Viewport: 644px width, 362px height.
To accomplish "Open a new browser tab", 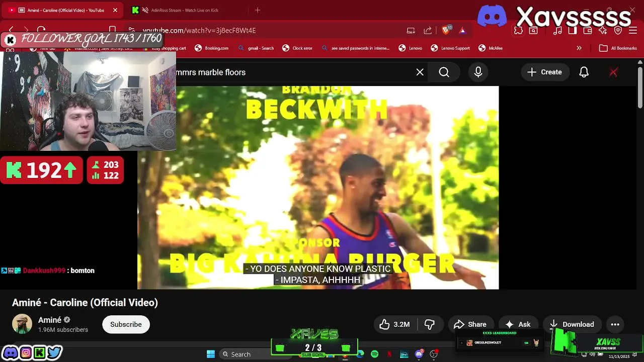I will (x=258, y=10).
